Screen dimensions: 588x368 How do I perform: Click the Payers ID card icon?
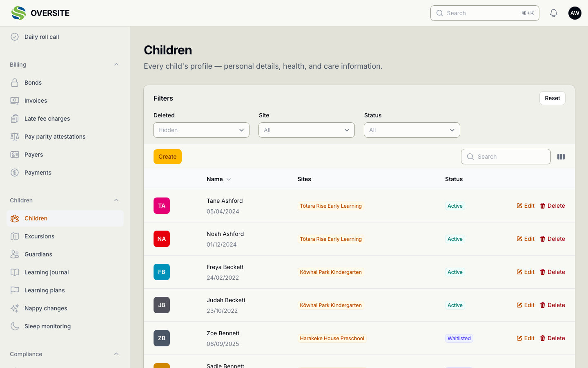click(x=15, y=155)
